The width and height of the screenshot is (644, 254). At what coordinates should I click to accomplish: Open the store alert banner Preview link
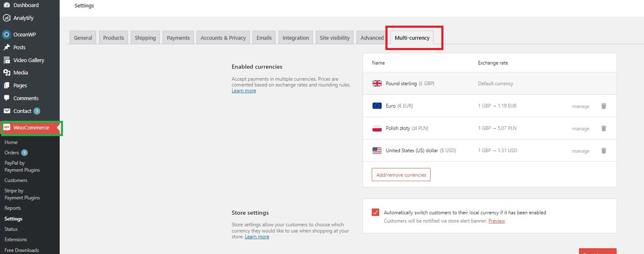(496, 221)
